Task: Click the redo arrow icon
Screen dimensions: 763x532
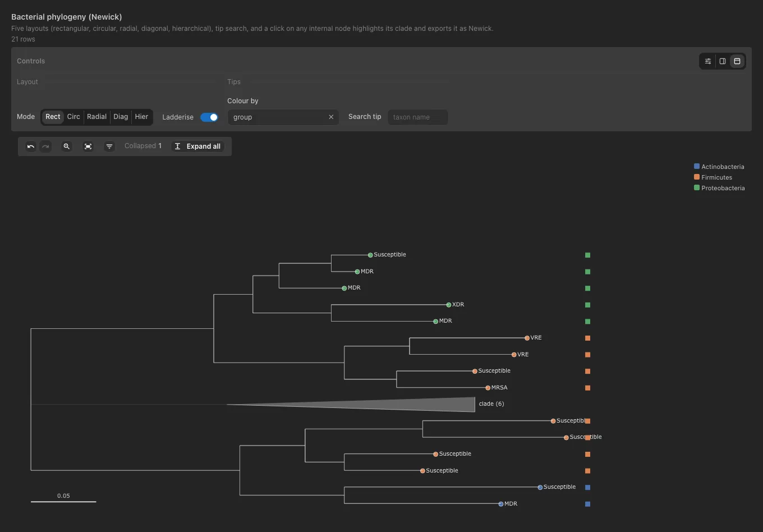Action: (x=45, y=146)
